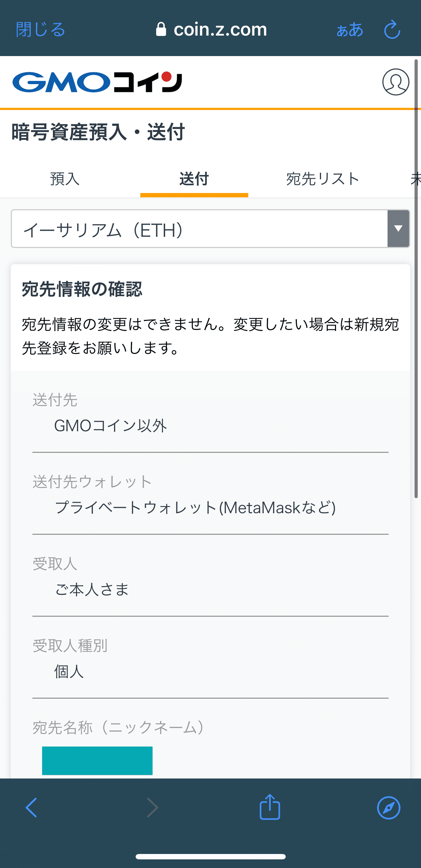Screen dimensions: 421x868
Task: Open the 宛先リスト tab
Action: [323, 179]
